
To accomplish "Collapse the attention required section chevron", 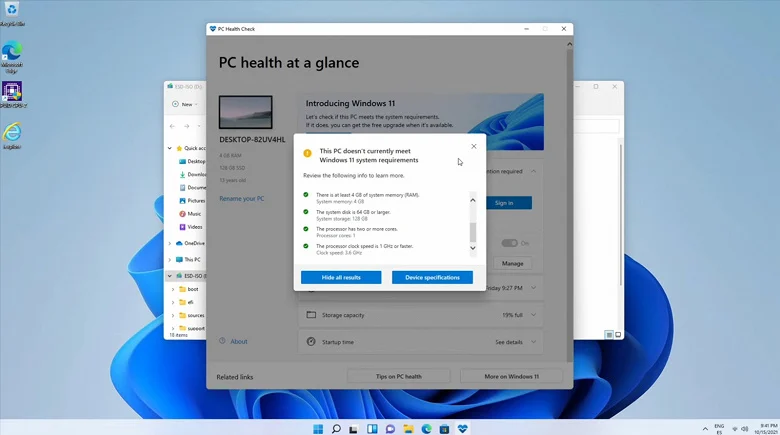I will pyautogui.click(x=533, y=171).
